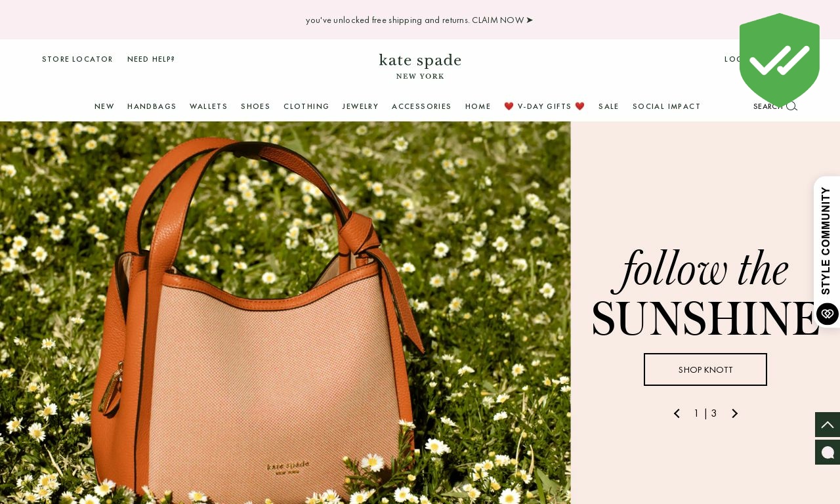Click the Style Community heart icon
Screen dimensions: 840x504
click(828, 314)
